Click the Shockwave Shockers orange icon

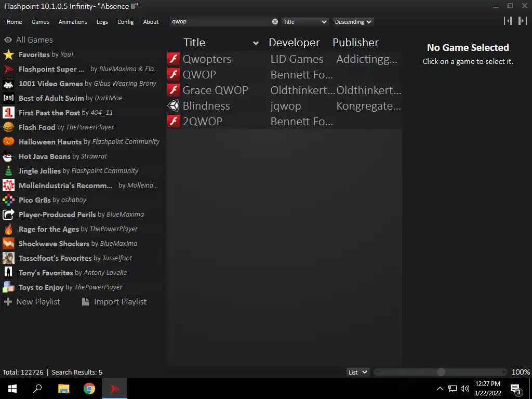8,244
